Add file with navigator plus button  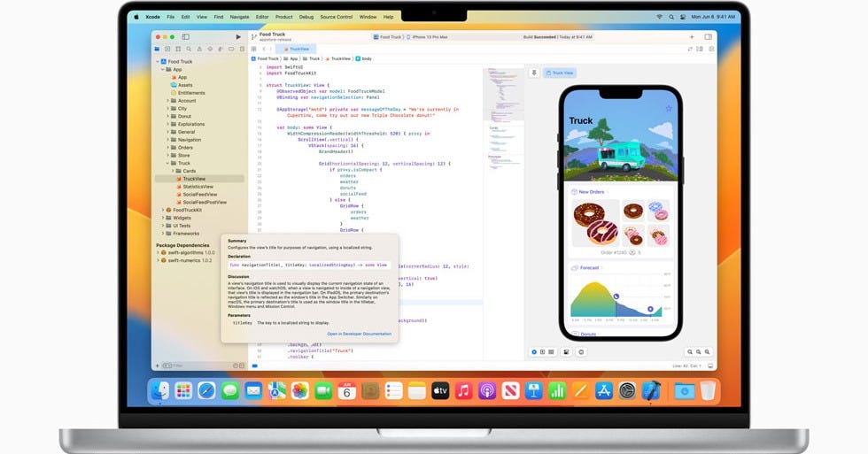tap(158, 366)
